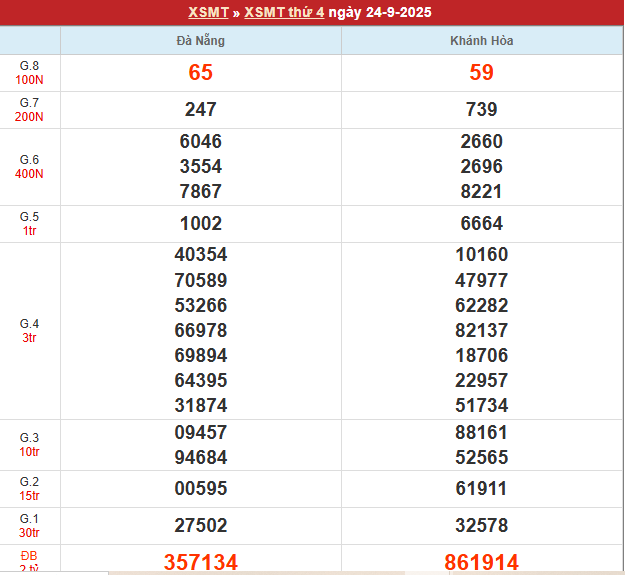Click the G.3 number 52565
Screen dimensions: 625x575
point(482,457)
